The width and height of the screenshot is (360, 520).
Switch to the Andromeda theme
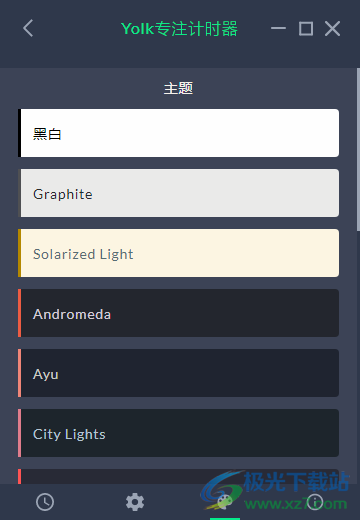[178, 313]
